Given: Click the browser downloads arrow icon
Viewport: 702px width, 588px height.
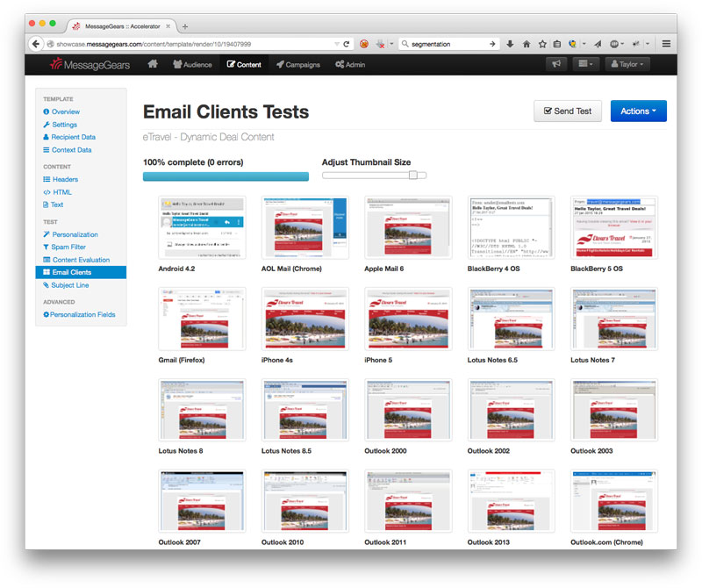Looking at the screenshot, I should pyautogui.click(x=510, y=43).
